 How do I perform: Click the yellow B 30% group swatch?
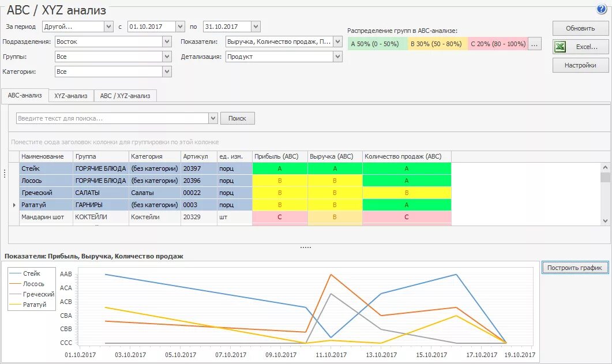438,44
